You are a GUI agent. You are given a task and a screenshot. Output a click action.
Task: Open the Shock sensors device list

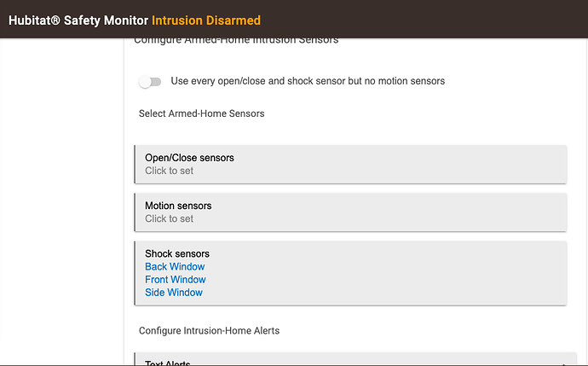click(x=350, y=273)
